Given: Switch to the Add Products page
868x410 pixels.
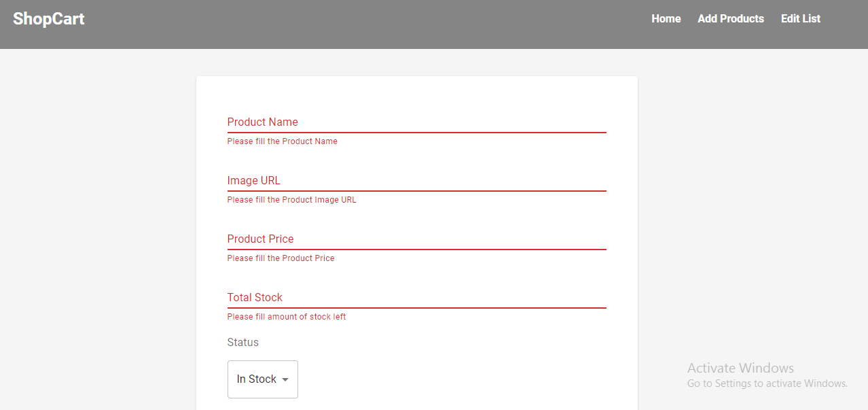Looking at the screenshot, I should coord(730,18).
